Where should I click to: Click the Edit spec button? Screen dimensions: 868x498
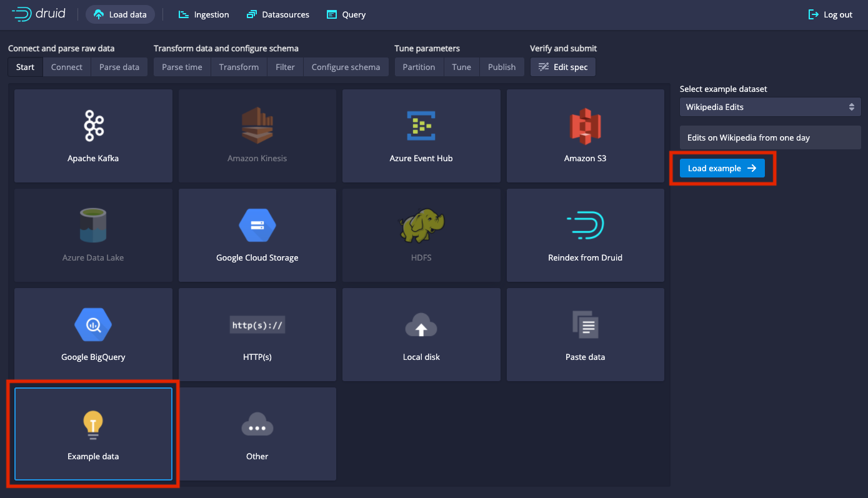pos(563,67)
